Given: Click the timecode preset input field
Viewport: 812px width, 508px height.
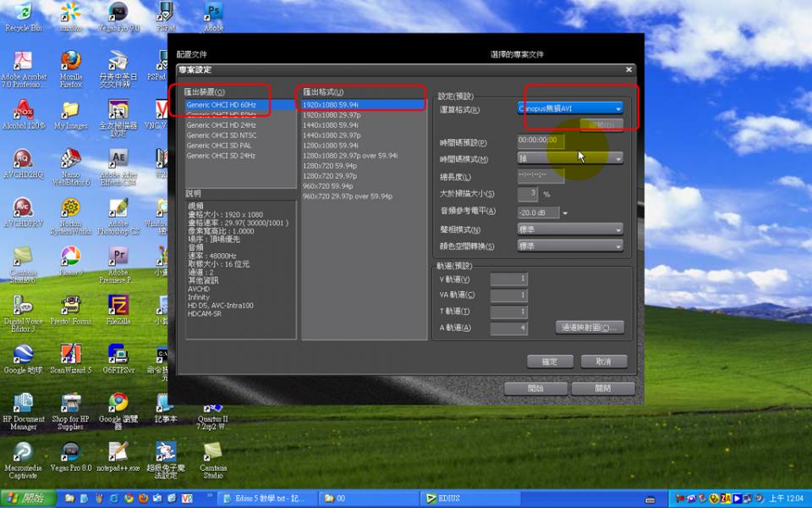Looking at the screenshot, I should pyautogui.click(x=540, y=141).
